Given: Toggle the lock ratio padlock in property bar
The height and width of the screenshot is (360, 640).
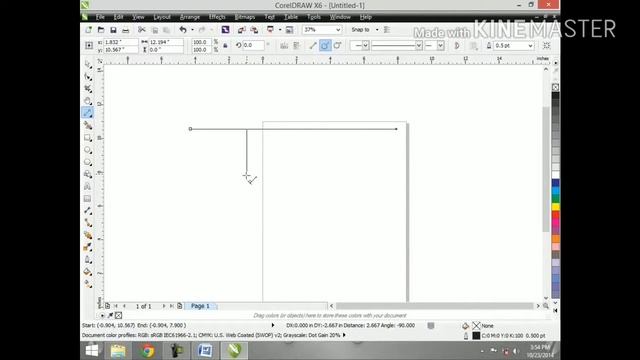Looking at the screenshot, I should [225, 45].
